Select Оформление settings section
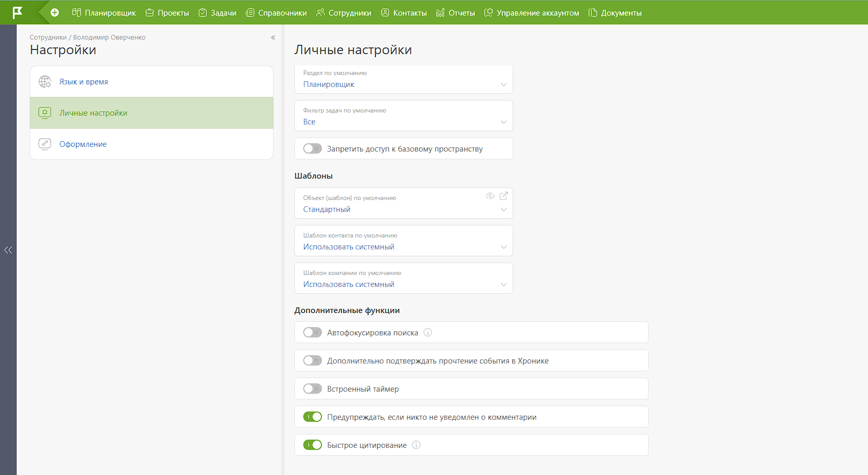The height and width of the screenshot is (475, 868). tap(152, 144)
